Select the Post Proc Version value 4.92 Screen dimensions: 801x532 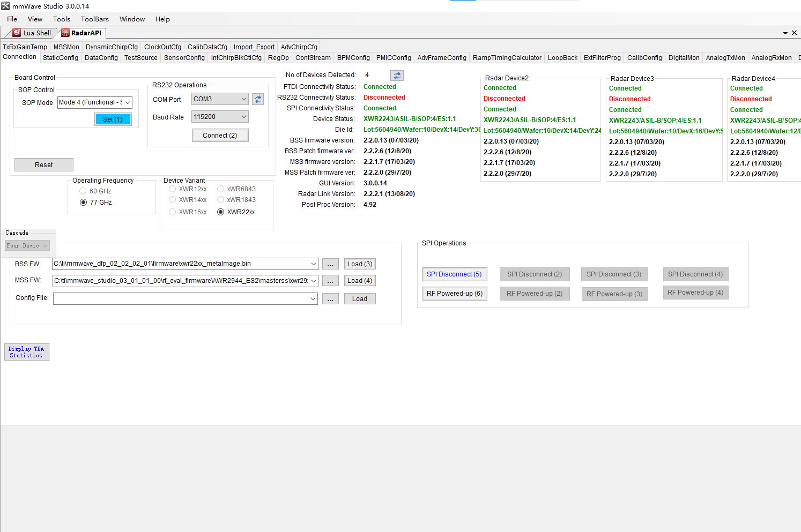[370, 205]
